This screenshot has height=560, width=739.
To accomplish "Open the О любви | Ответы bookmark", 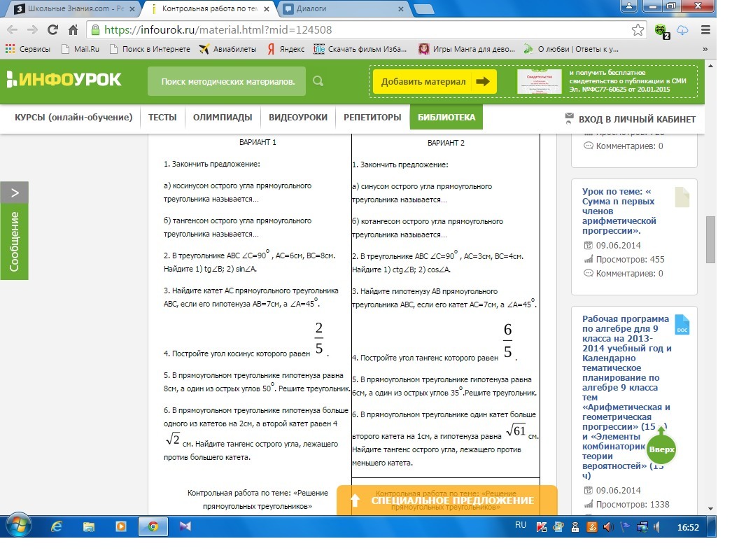I will point(571,49).
